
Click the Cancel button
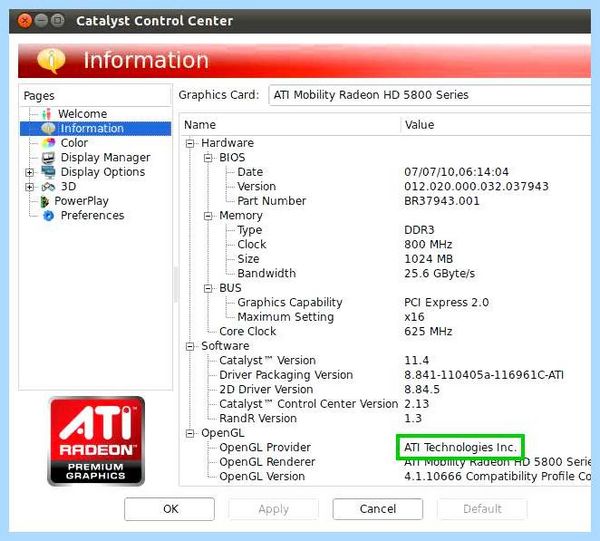coord(378,509)
